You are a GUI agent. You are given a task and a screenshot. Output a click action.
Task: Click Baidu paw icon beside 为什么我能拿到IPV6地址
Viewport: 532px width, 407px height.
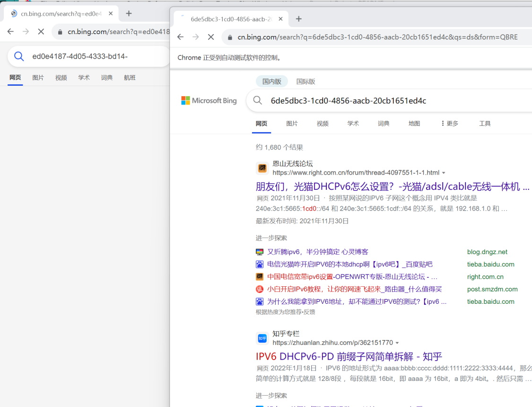coord(260,301)
